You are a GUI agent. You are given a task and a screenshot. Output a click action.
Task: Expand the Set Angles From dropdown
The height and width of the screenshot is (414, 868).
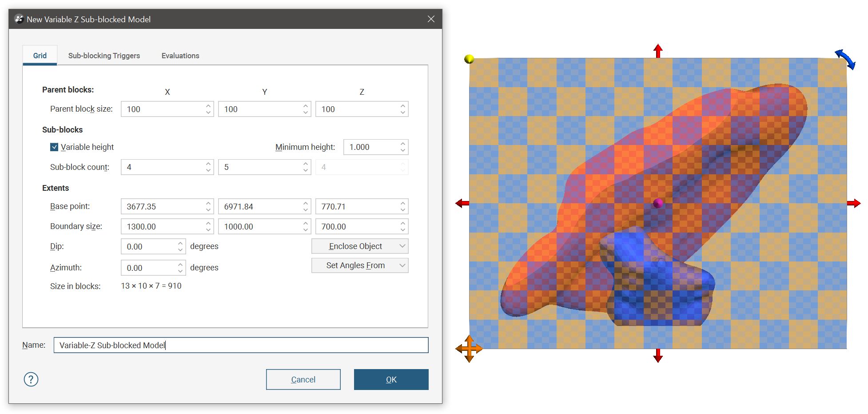click(359, 265)
